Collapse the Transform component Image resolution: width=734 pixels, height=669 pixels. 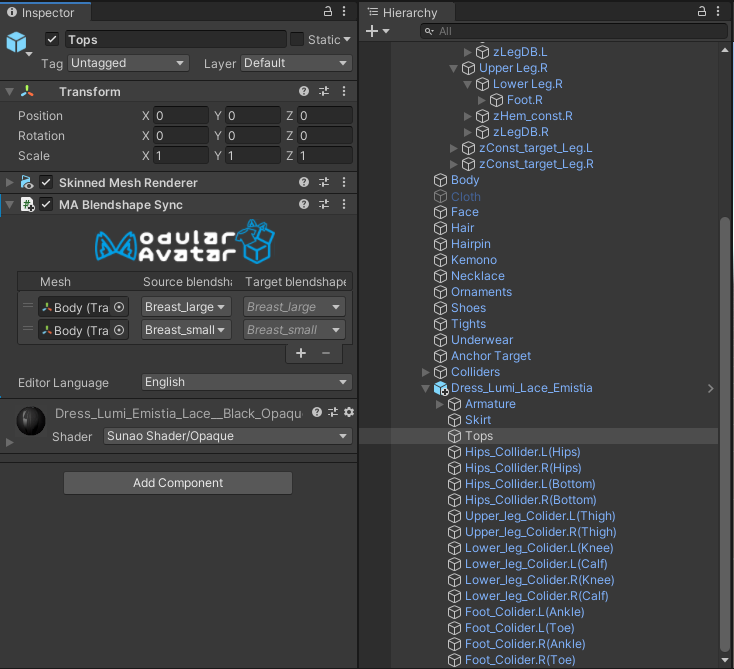[x=9, y=92]
